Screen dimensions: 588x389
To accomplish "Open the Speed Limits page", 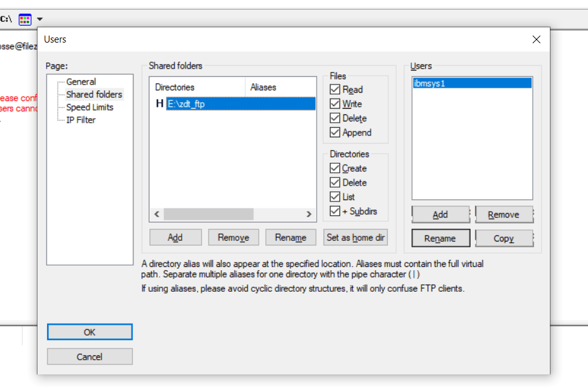I will (90, 107).
